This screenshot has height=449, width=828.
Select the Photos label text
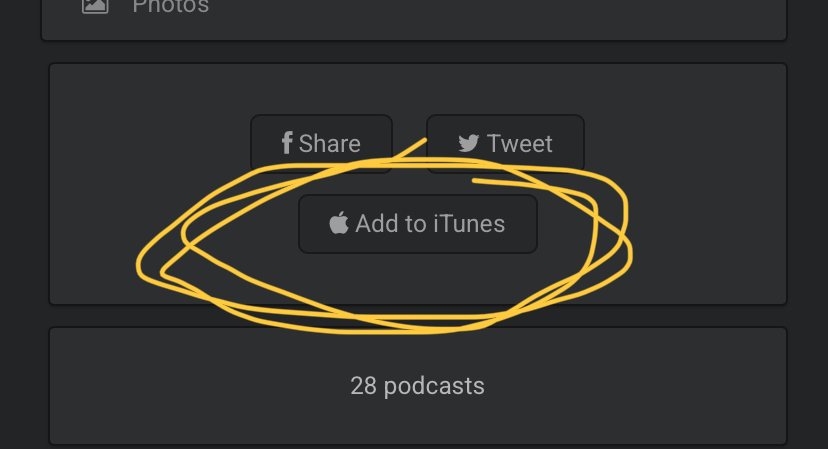coord(171,6)
